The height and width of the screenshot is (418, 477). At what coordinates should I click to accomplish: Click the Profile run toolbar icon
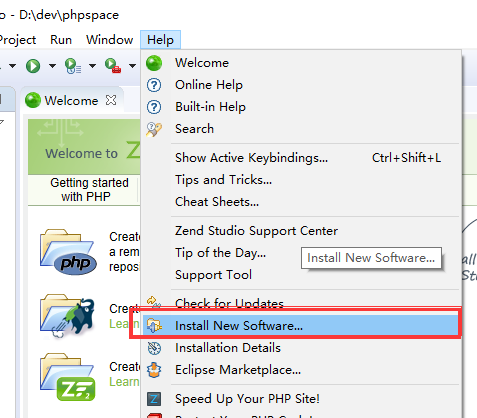(73, 66)
